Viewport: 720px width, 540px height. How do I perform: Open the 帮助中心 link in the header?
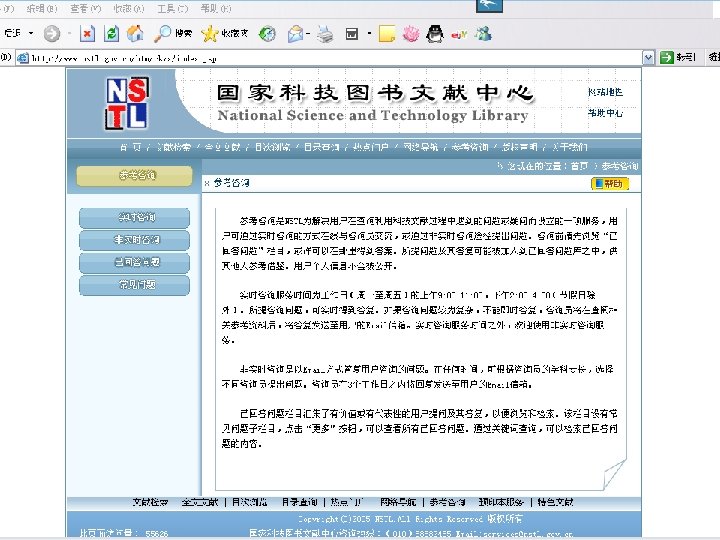605,113
